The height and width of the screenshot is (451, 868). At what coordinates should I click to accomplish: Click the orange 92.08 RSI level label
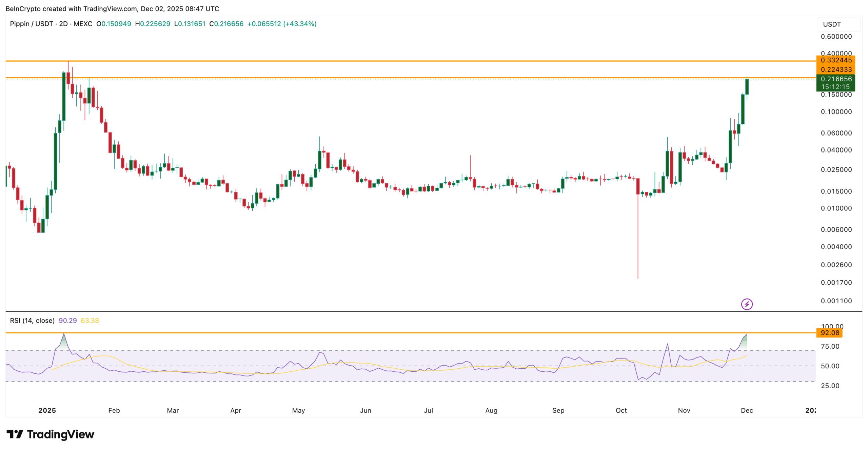(829, 333)
